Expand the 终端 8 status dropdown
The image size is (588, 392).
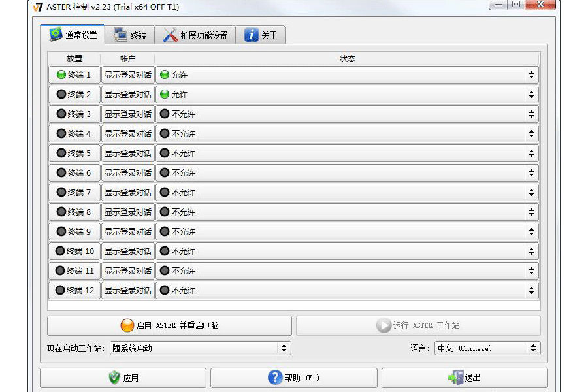pos(348,212)
